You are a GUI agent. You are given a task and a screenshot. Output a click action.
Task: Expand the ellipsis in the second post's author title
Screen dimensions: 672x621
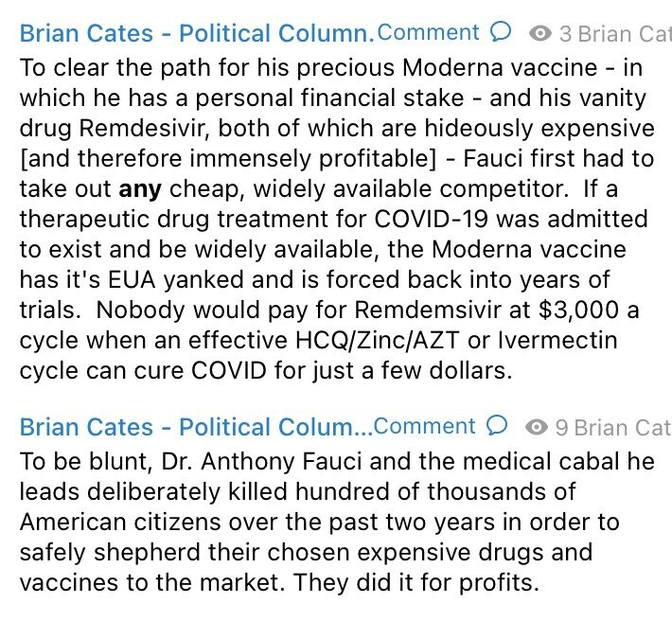pyautogui.click(x=364, y=429)
